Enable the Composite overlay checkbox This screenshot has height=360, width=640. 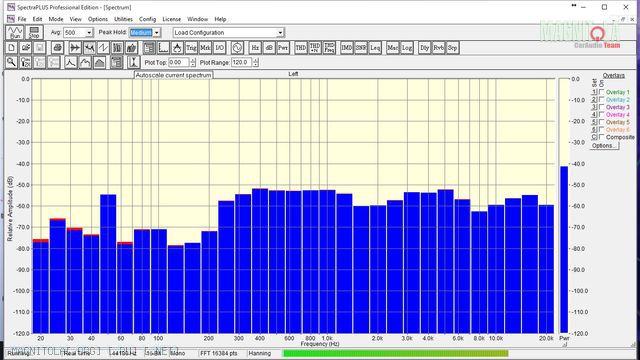click(x=601, y=137)
